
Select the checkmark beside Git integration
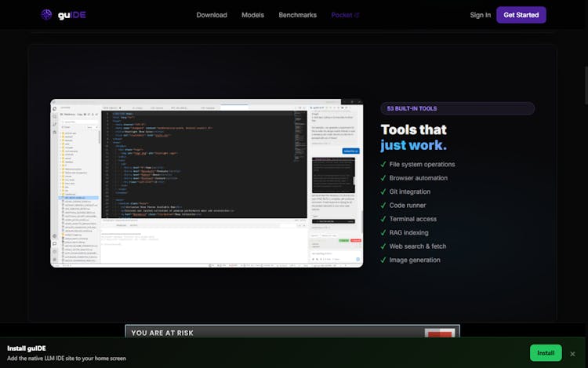coord(383,191)
